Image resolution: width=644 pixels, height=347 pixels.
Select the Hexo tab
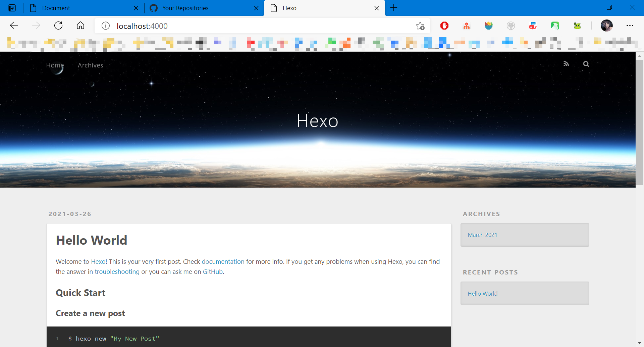[324, 8]
